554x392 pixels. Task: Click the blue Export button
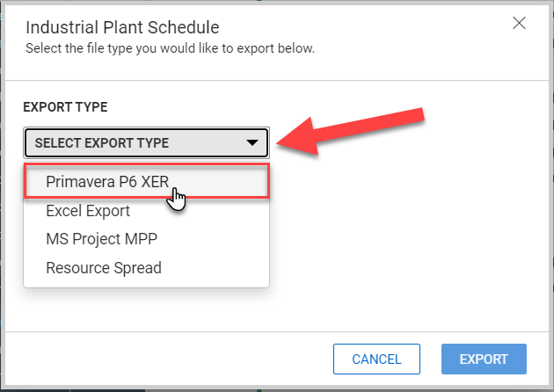tap(484, 359)
